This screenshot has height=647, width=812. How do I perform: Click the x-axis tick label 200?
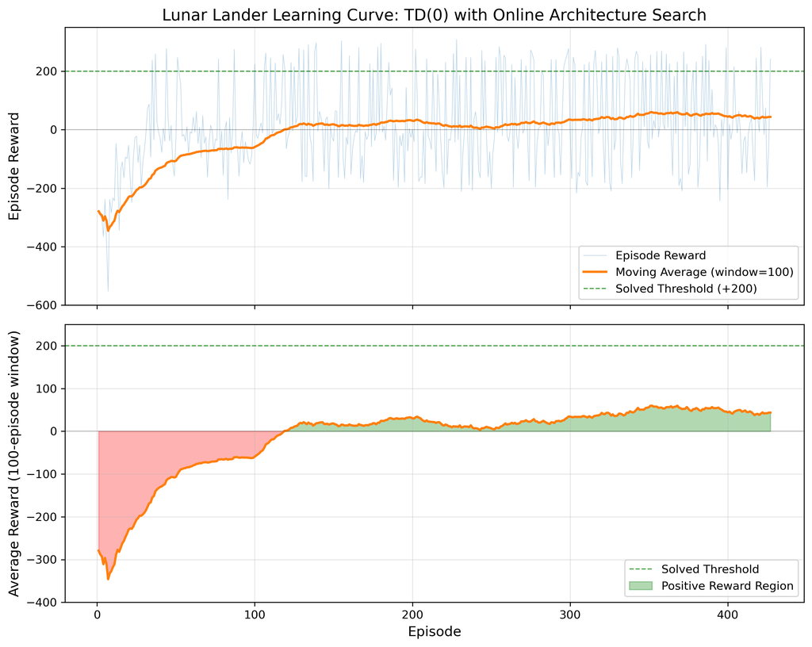(x=412, y=615)
